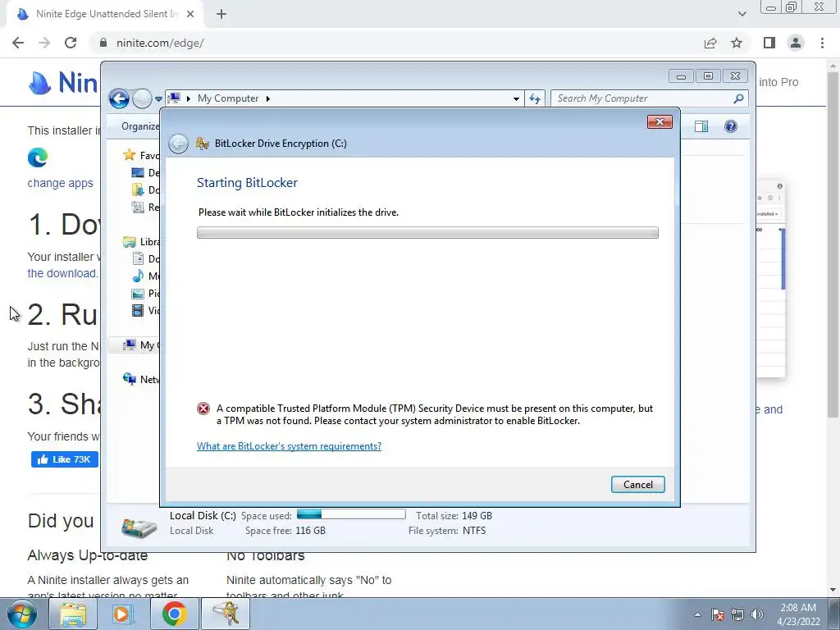
Task: Select Downloads folder under Favorites
Action: [145, 189]
